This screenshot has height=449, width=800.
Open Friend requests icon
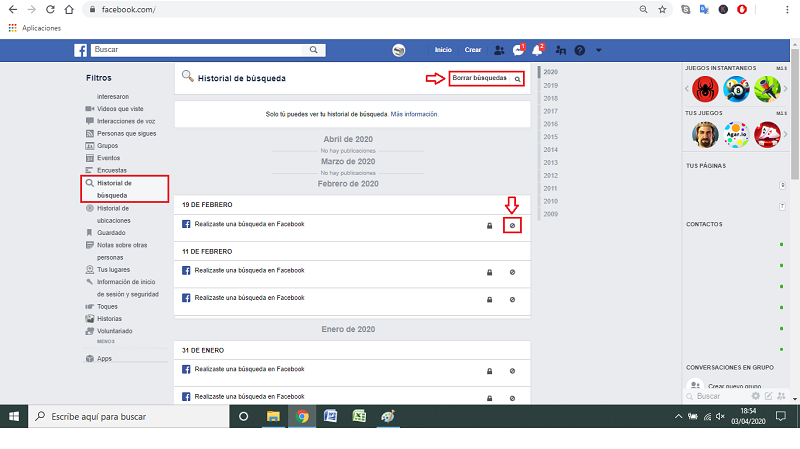coord(499,50)
